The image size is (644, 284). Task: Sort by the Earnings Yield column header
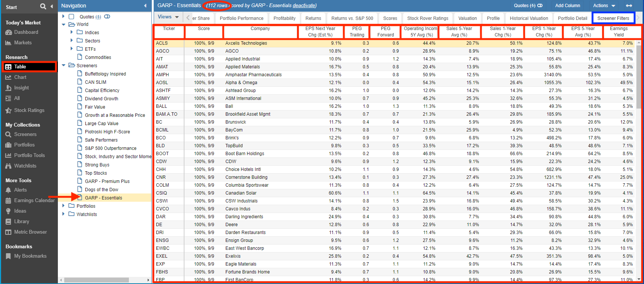click(619, 32)
